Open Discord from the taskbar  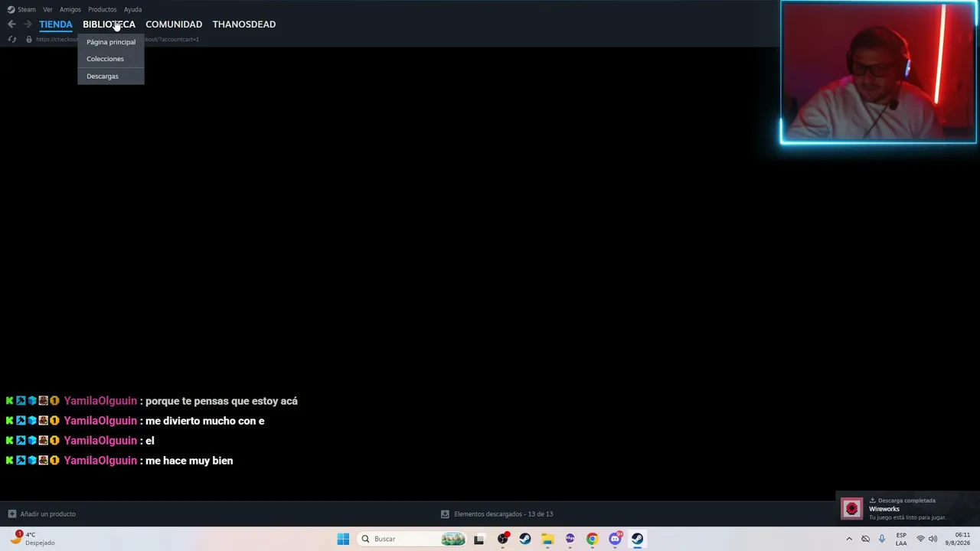(615, 539)
